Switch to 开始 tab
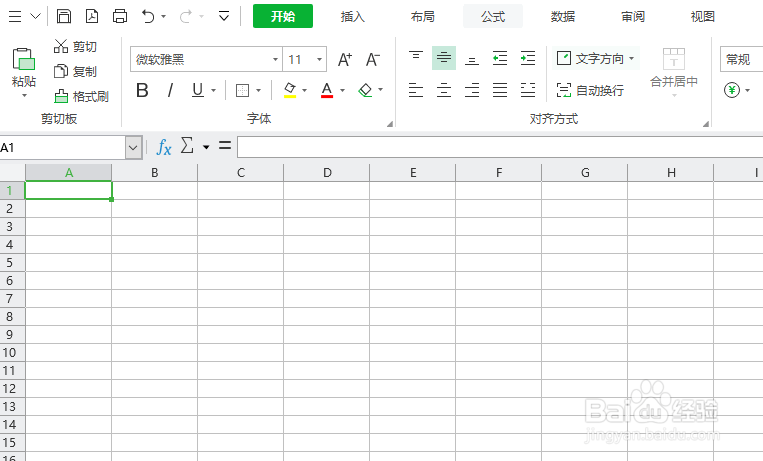 point(283,16)
